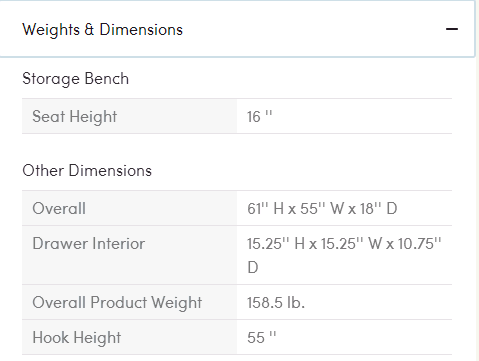This screenshot has width=479, height=361.
Task: Click the 55 inch hook height value
Action: coord(262,337)
